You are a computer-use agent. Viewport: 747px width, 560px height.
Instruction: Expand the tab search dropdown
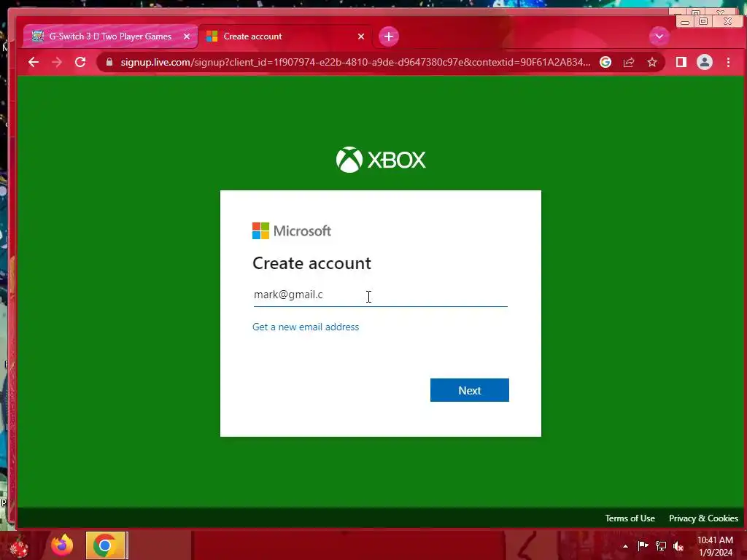[659, 36]
